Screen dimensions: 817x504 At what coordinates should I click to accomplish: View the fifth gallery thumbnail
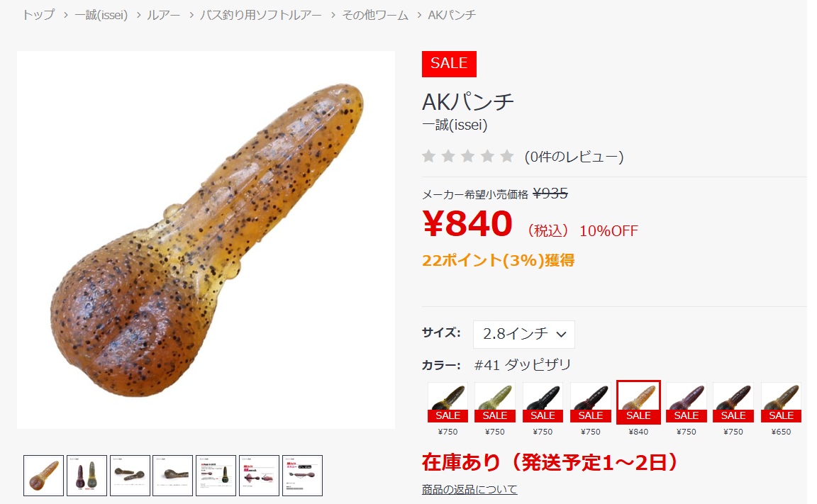click(x=216, y=476)
